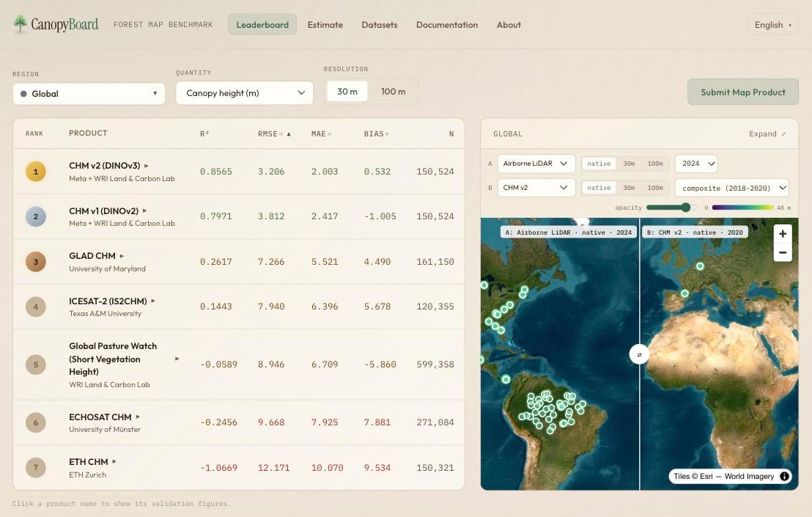Click validation site marker in Spain
Image resolution: width=812 pixels, height=517 pixels.
click(x=684, y=293)
